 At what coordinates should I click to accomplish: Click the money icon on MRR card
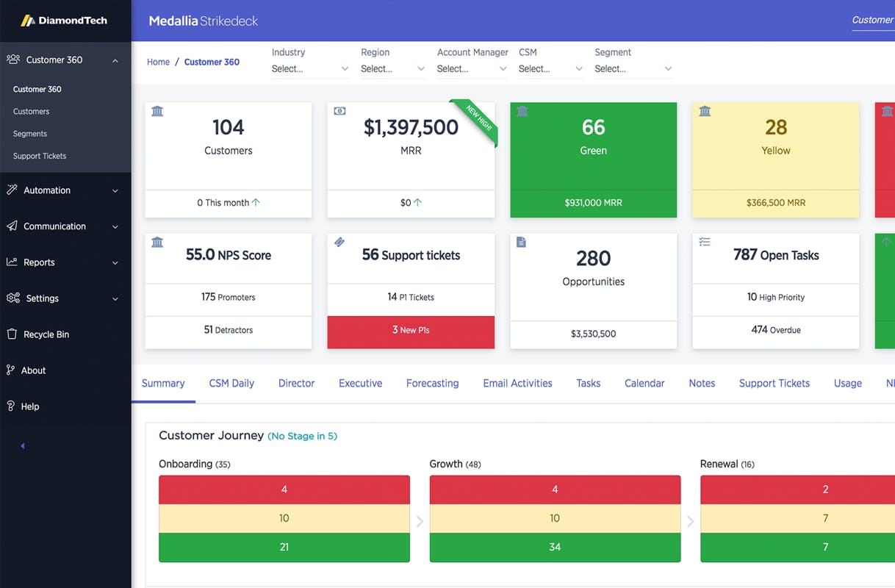tap(339, 111)
